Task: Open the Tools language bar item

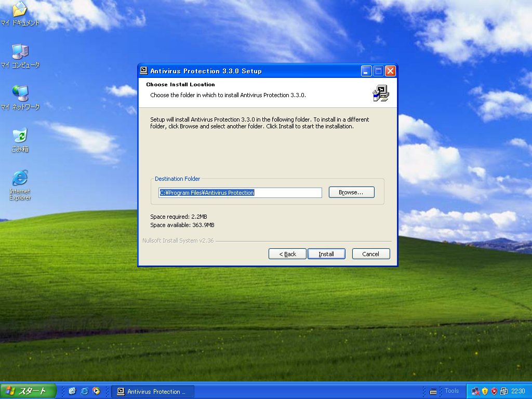Action: pos(451,391)
